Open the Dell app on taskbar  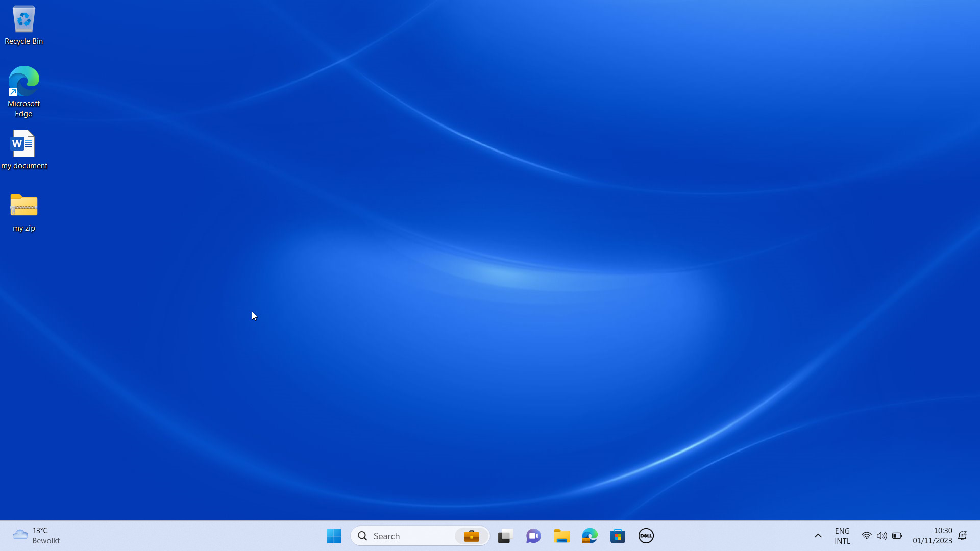point(646,536)
